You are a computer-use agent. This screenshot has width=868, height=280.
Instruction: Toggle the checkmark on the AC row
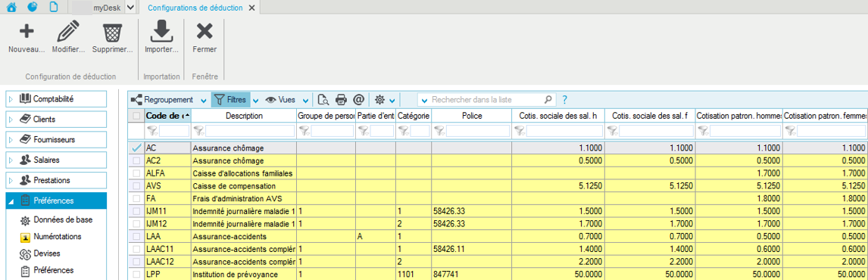[x=136, y=148]
